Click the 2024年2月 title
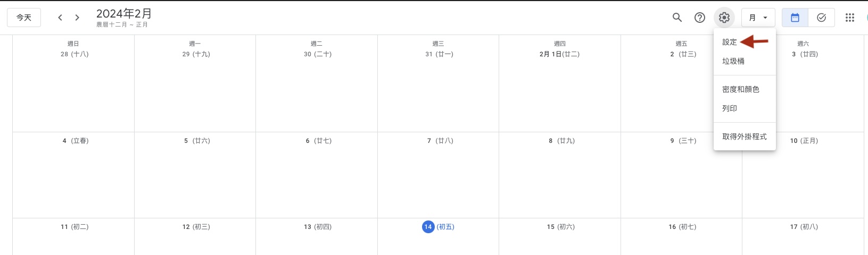Viewport: 868px width, 255px height. click(124, 14)
